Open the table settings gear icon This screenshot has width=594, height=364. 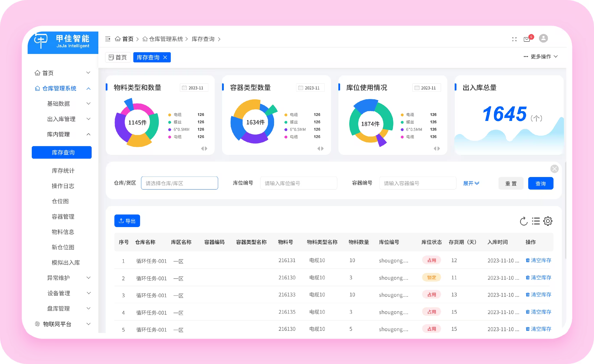548,221
